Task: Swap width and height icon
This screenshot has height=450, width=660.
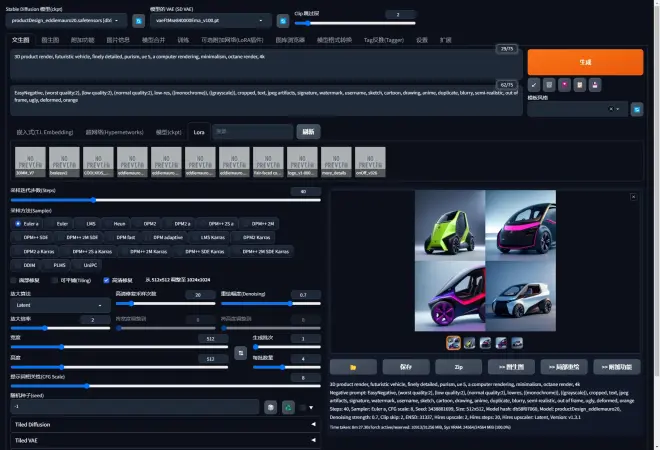Action: click(x=241, y=353)
